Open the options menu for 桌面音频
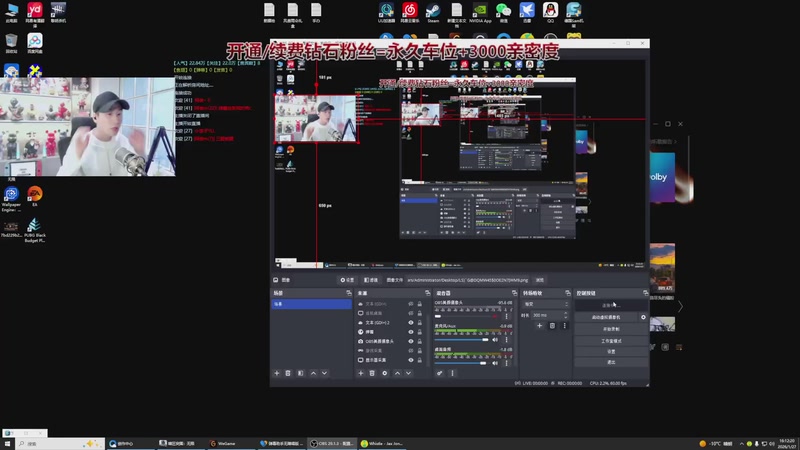 506,363
